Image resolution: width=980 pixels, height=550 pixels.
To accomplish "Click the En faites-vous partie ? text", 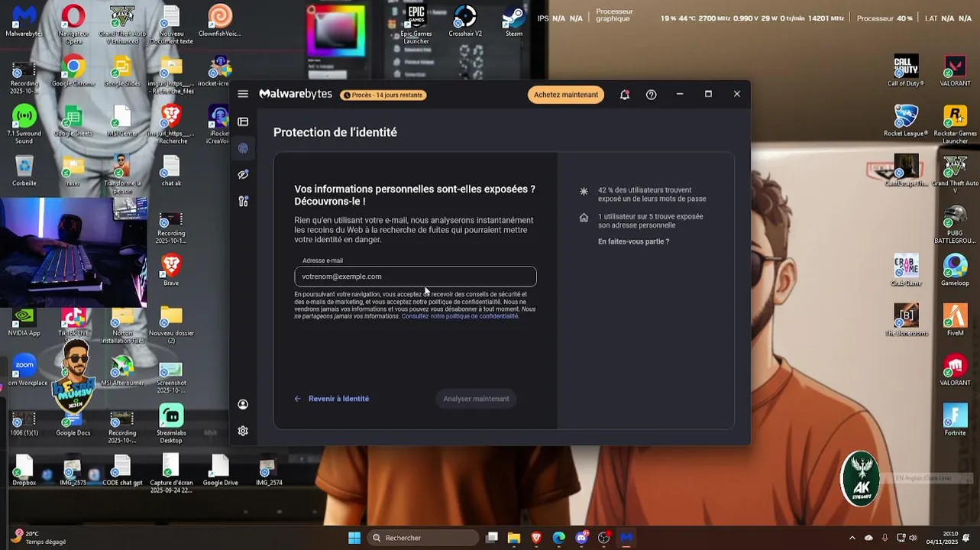I will pyautogui.click(x=633, y=241).
